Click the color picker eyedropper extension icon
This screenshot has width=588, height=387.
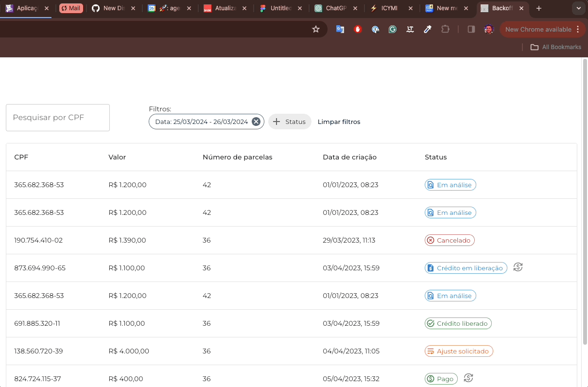[x=428, y=29]
